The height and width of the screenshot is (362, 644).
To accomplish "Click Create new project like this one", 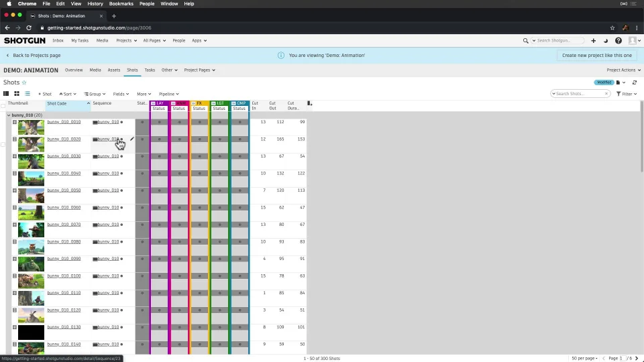I will (x=597, y=56).
